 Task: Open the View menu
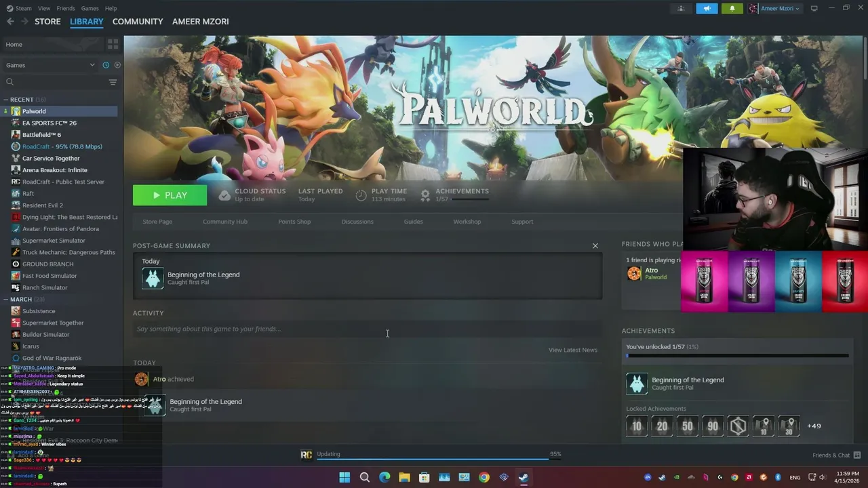pyautogui.click(x=44, y=8)
